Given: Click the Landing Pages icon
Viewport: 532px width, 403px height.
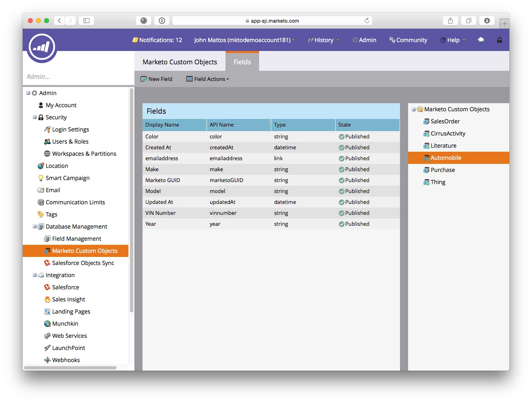Looking at the screenshot, I should tap(47, 312).
